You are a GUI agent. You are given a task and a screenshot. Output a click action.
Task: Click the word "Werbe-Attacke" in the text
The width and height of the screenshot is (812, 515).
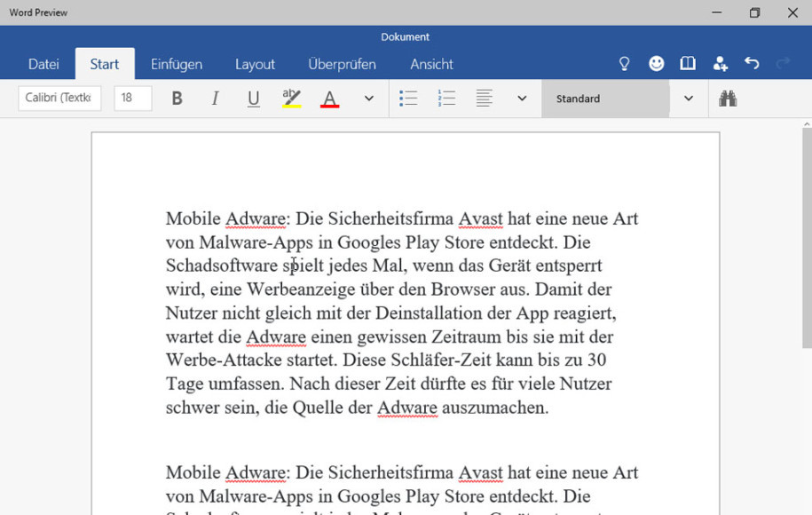tap(224, 360)
